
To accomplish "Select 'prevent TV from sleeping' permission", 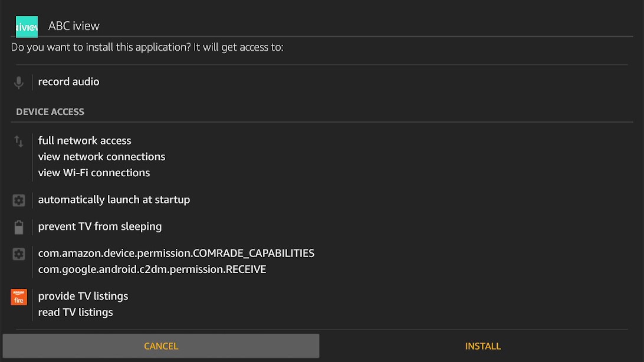I will (x=100, y=226).
